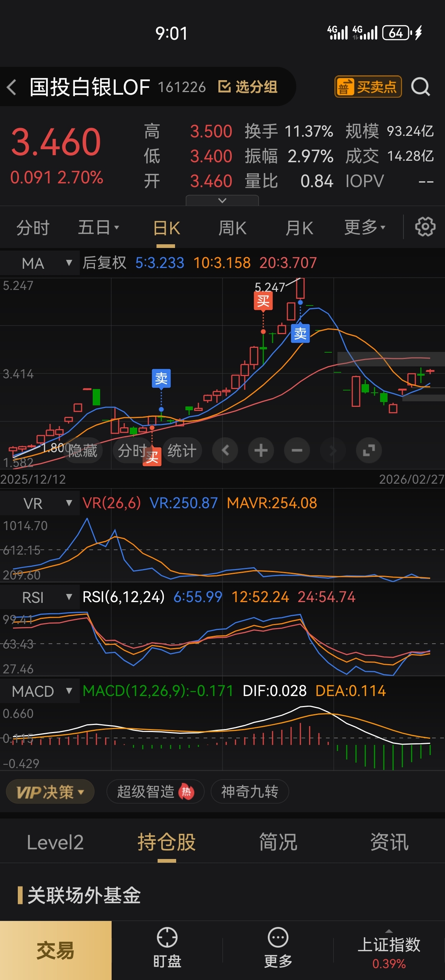Tap the 关联场外基金 section heading
This screenshot has height=980, width=445.
pyautogui.click(x=84, y=895)
